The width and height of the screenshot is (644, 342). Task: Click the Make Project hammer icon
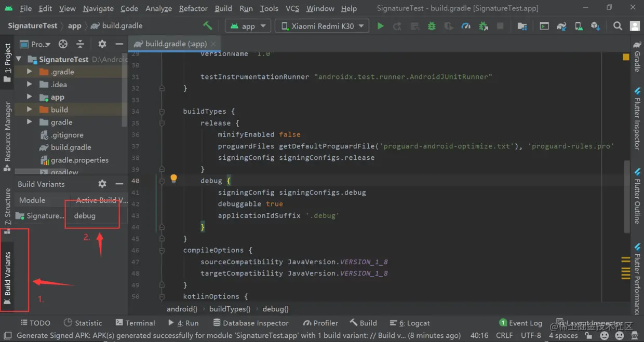click(x=207, y=25)
